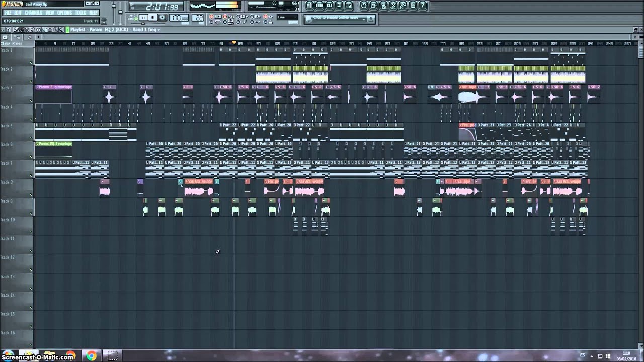Open the Mixer toolbar icon
This screenshot has height=362, width=644.
pos(348,6)
